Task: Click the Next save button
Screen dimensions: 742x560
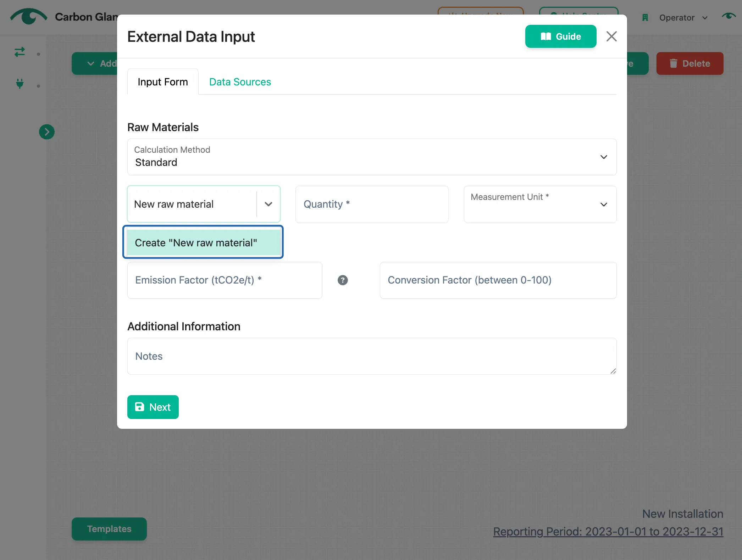Action: 153,407
